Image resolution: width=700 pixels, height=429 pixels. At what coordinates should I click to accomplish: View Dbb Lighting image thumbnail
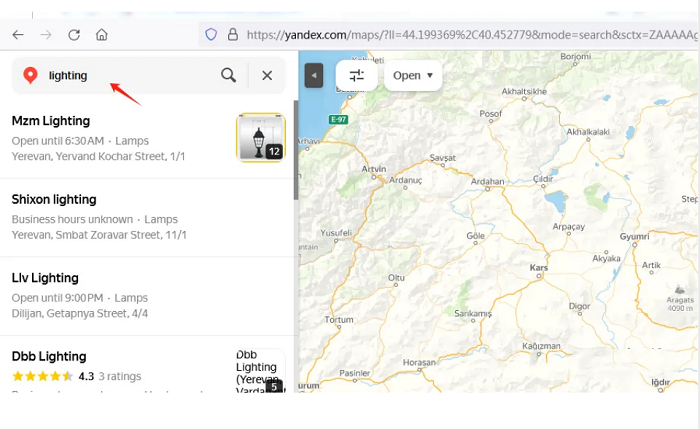pyautogui.click(x=261, y=371)
